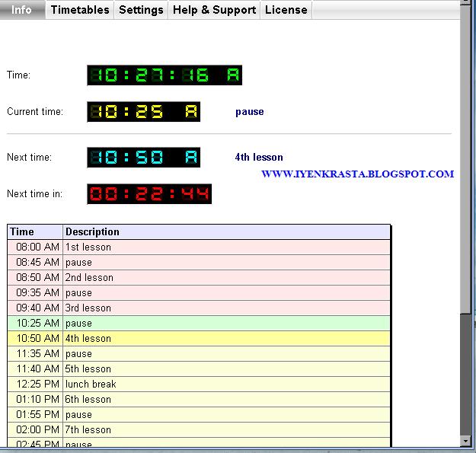Click the green Time clock display
This screenshot has width=476, height=453.
click(165, 75)
